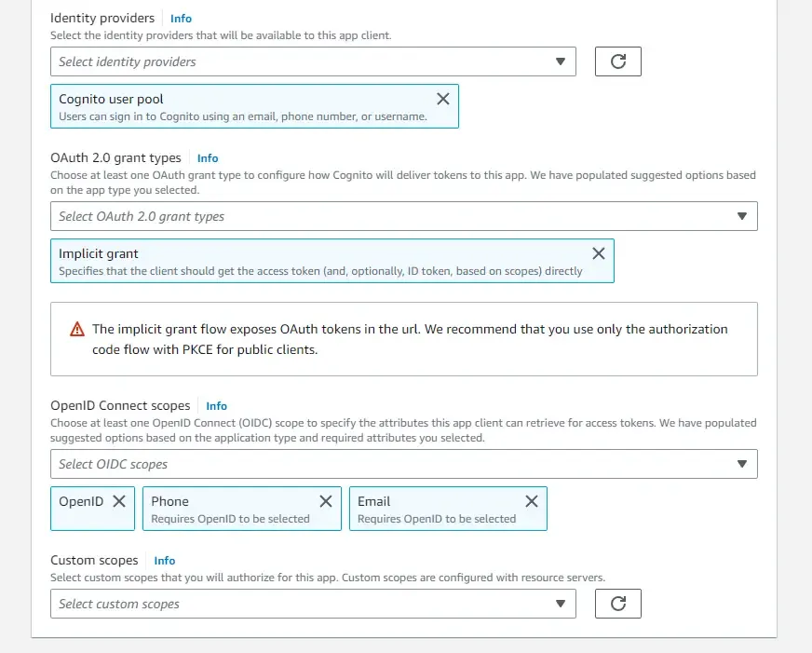
Task: Click inside the Select identity providers field
Action: [279, 61]
